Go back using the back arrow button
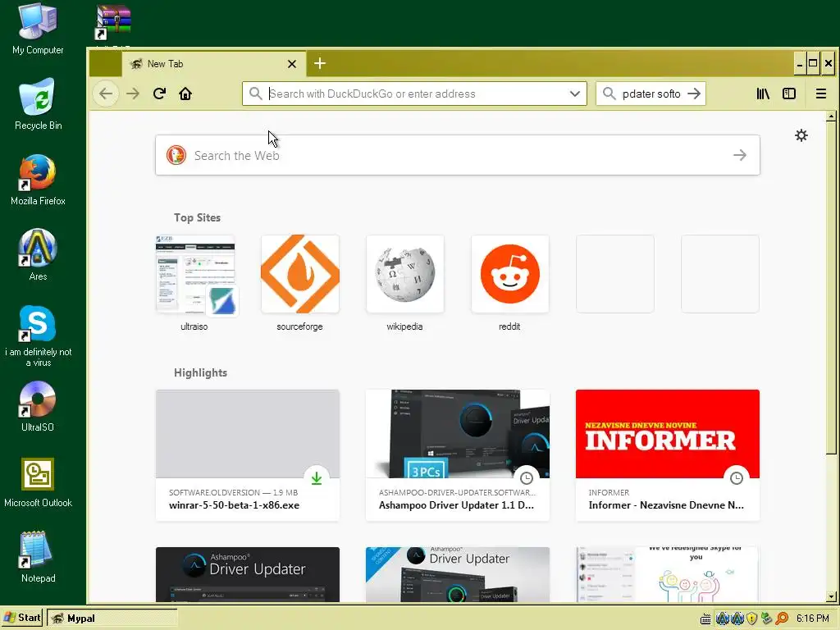 106,94
